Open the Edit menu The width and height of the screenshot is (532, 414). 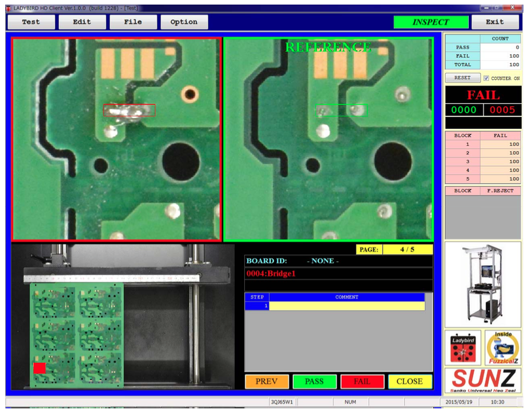pos(82,22)
